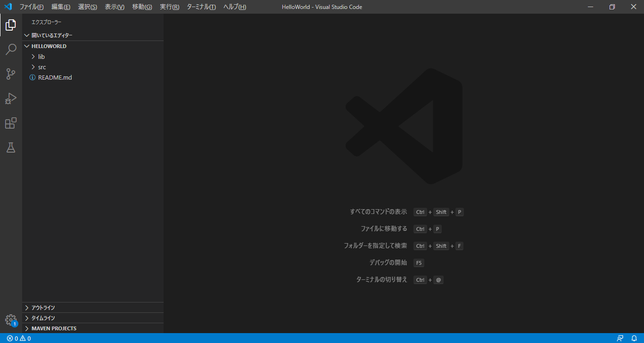Screen dimensions: 644x343
Task: Click the @ key hint
Action: 438,280
